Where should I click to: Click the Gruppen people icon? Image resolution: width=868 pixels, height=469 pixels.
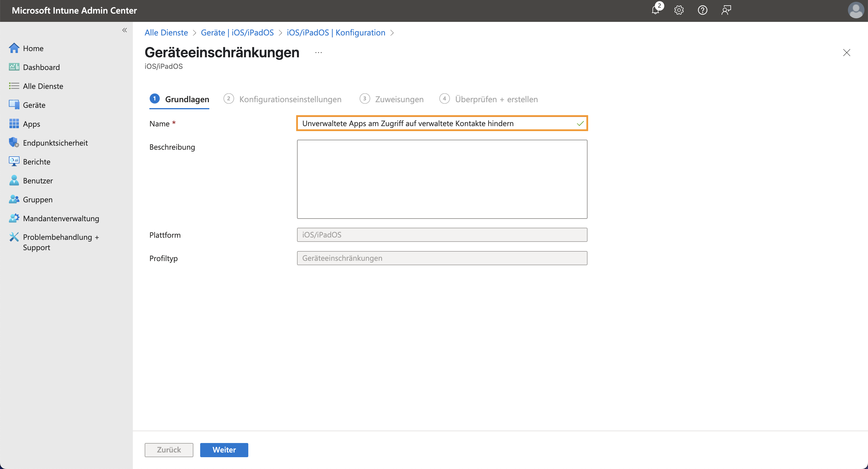[14, 199]
